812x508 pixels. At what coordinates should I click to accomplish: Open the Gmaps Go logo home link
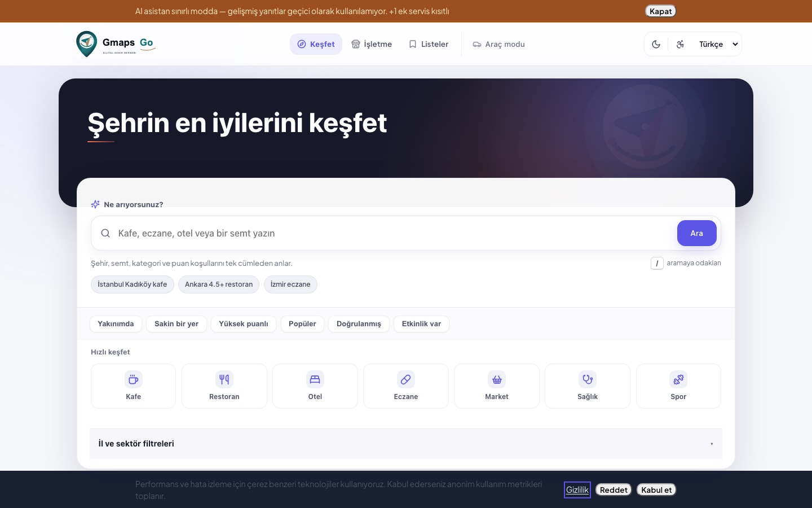pyautogui.click(x=116, y=44)
